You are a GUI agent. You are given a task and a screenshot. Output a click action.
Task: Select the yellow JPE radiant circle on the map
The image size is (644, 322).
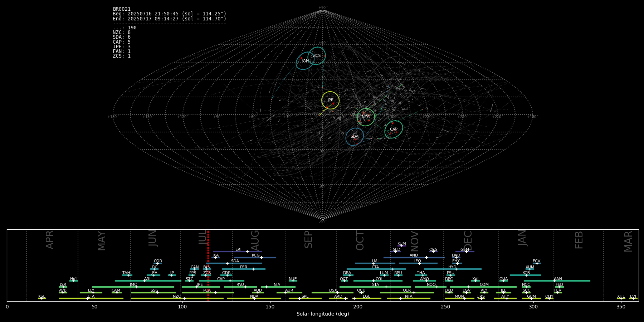click(330, 100)
